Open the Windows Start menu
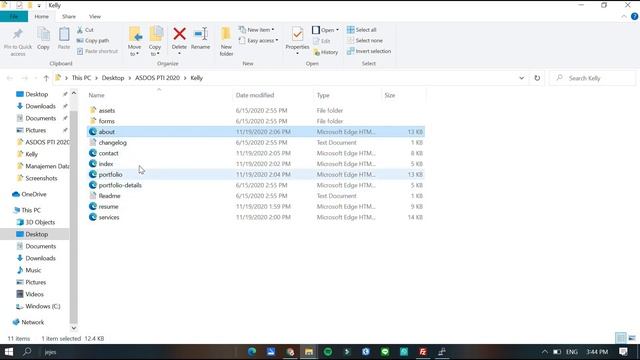 (9, 351)
